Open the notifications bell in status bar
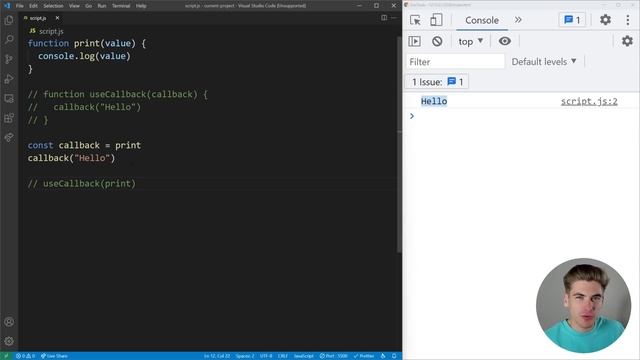Image resolution: width=640 pixels, height=360 pixels. pyautogui.click(x=394, y=356)
